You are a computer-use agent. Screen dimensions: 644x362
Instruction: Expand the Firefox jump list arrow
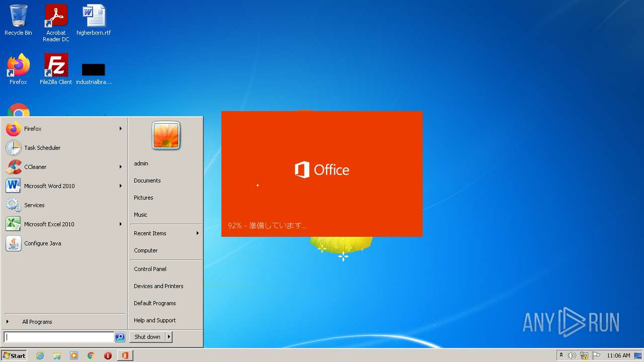(x=121, y=129)
